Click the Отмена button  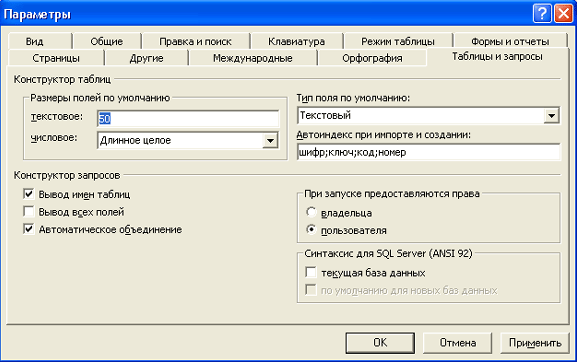coord(457,343)
